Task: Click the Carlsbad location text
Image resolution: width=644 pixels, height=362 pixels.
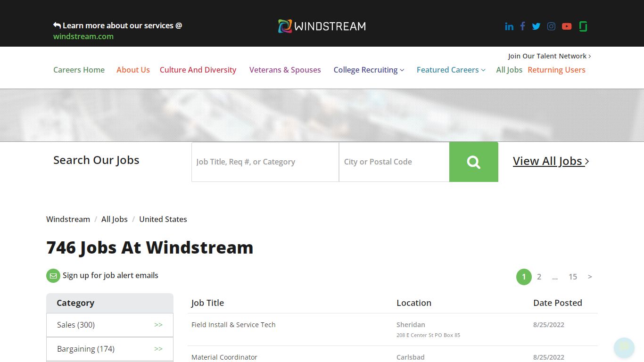Action: [x=411, y=357]
